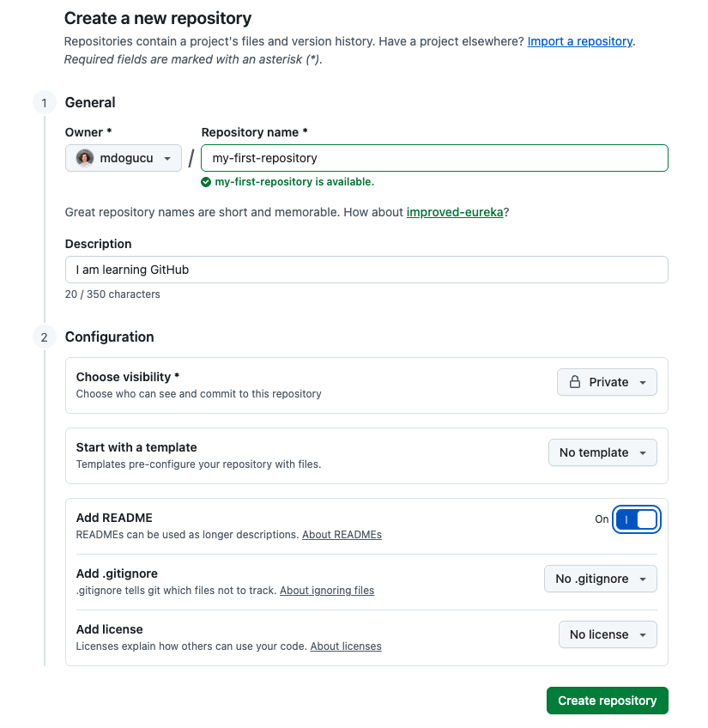
Task: Click the step 2 Configuration circle indicator
Action: (x=44, y=337)
